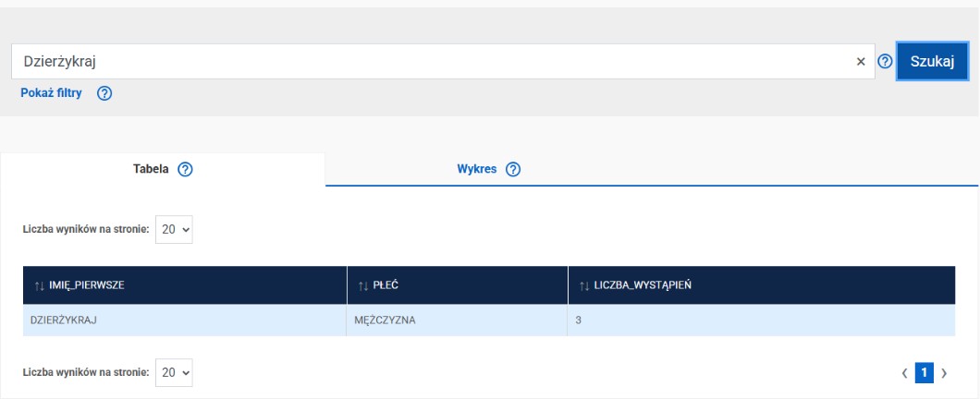Click the help icon next to Pokaż filtry

coord(104,93)
